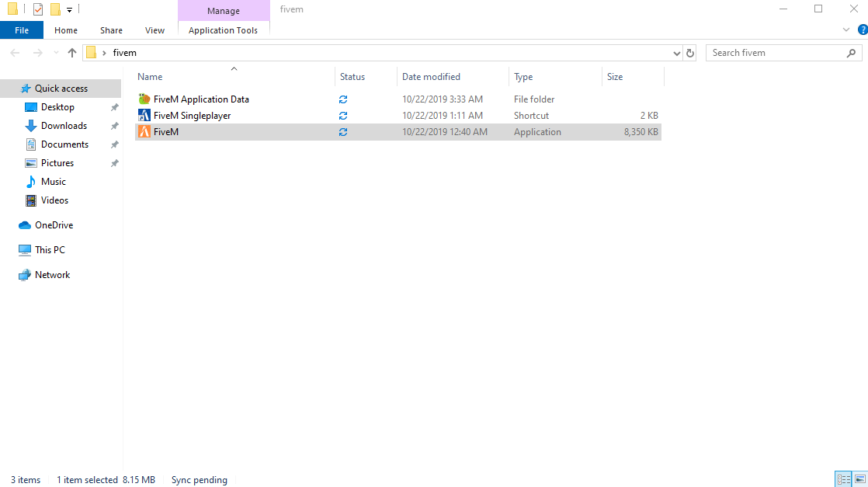Click the pin icon next to Documents
Viewport: 868px width, 487px height.
point(115,144)
